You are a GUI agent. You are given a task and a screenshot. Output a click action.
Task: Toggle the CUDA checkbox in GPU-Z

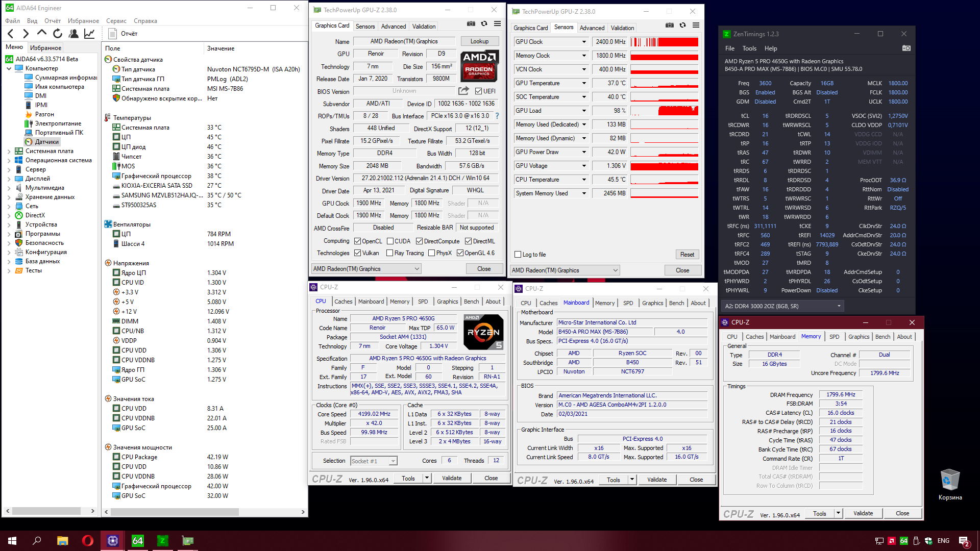[x=390, y=241]
